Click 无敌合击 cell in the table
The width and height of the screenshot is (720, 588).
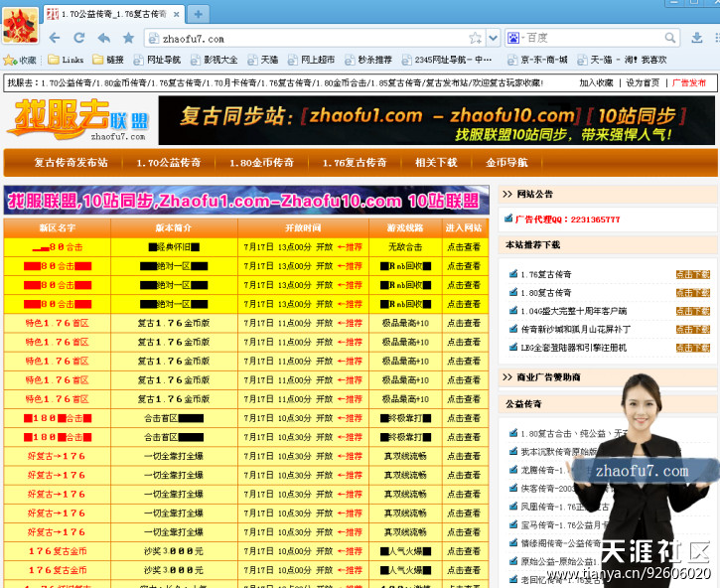(x=405, y=247)
